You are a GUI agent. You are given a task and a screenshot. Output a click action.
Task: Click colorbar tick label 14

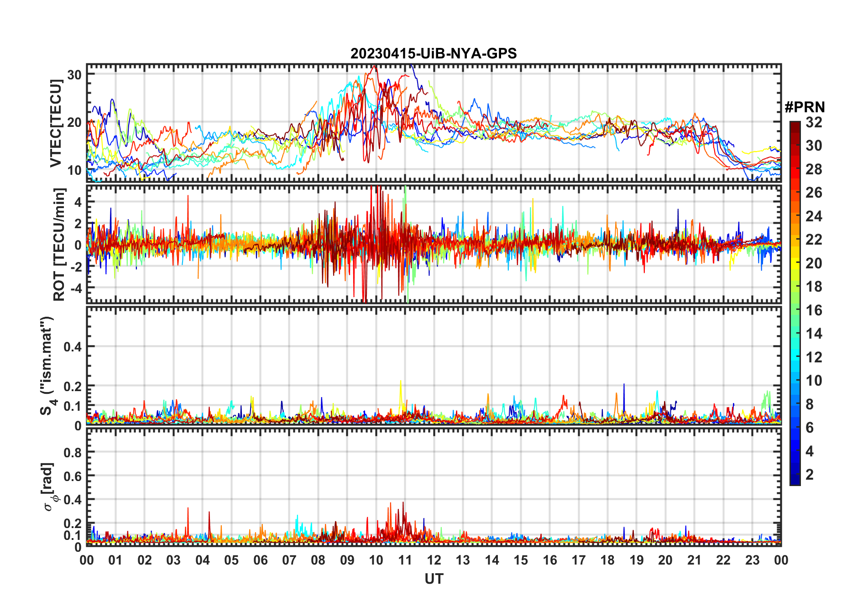tap(814, 334)
